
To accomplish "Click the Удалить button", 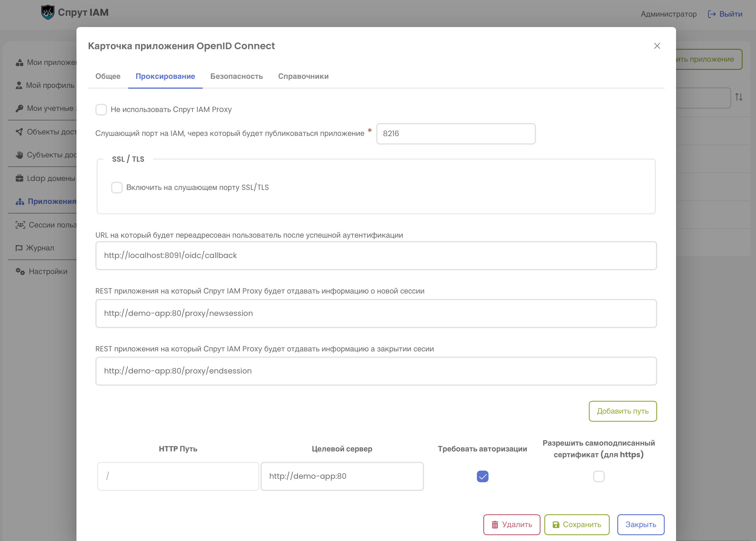I will pyautogui.click(x=512, y=525).
